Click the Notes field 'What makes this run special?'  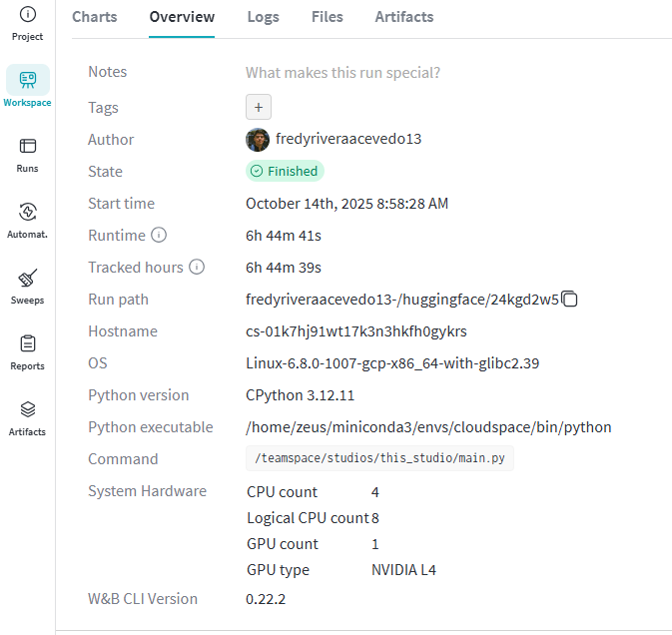342,73
